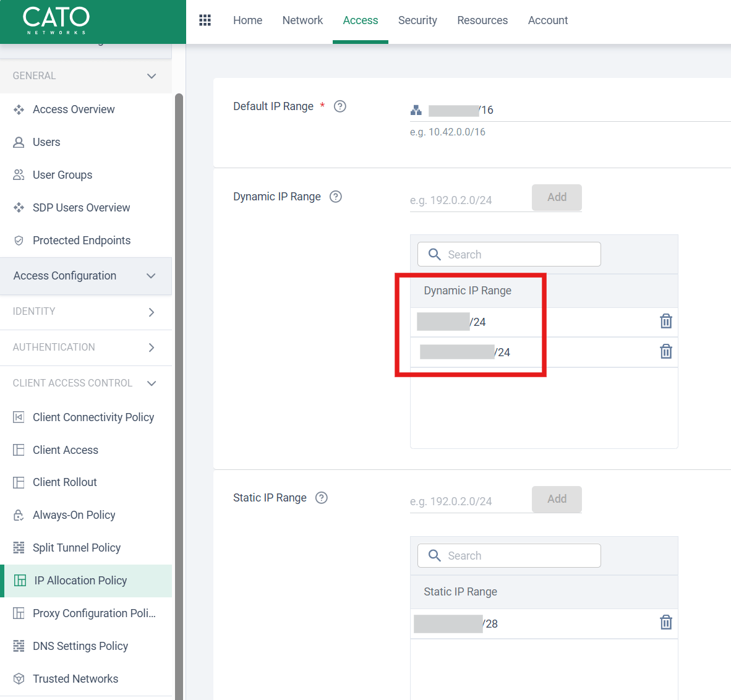Click the Static IP Range help icon
The width and height of the screenshot is (731, 700).
[x=322, y=498]
